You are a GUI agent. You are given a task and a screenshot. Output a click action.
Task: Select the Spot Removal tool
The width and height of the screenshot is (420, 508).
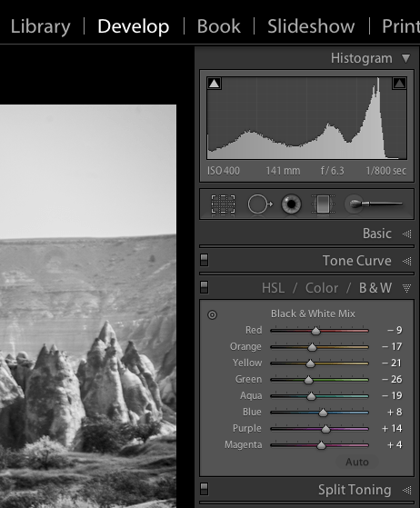coord(260,204)
